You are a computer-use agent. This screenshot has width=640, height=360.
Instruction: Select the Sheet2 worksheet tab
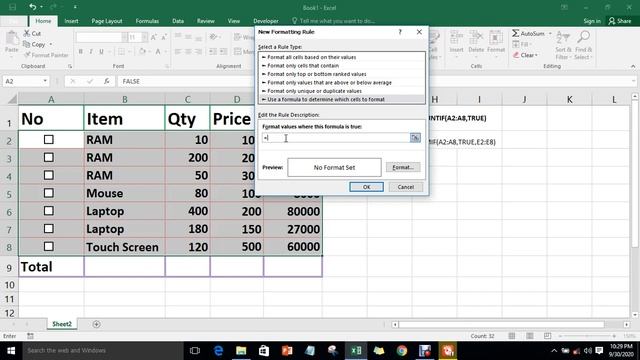62,324
